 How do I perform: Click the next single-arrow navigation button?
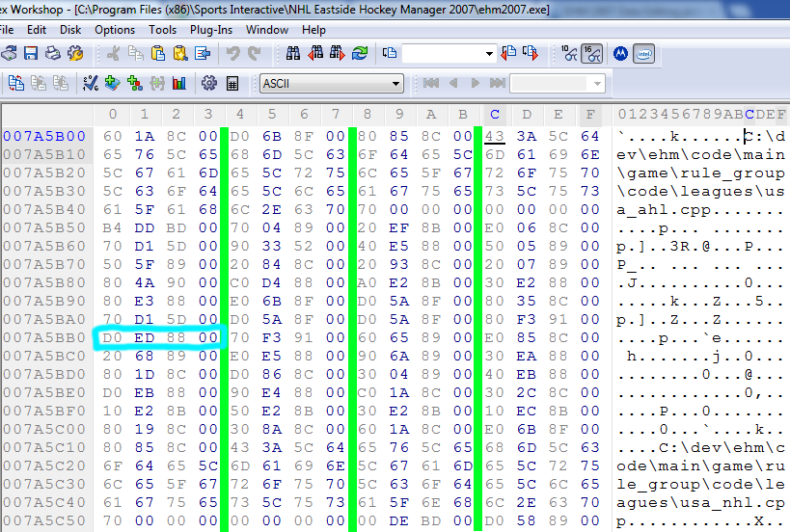tap(476, 83)
